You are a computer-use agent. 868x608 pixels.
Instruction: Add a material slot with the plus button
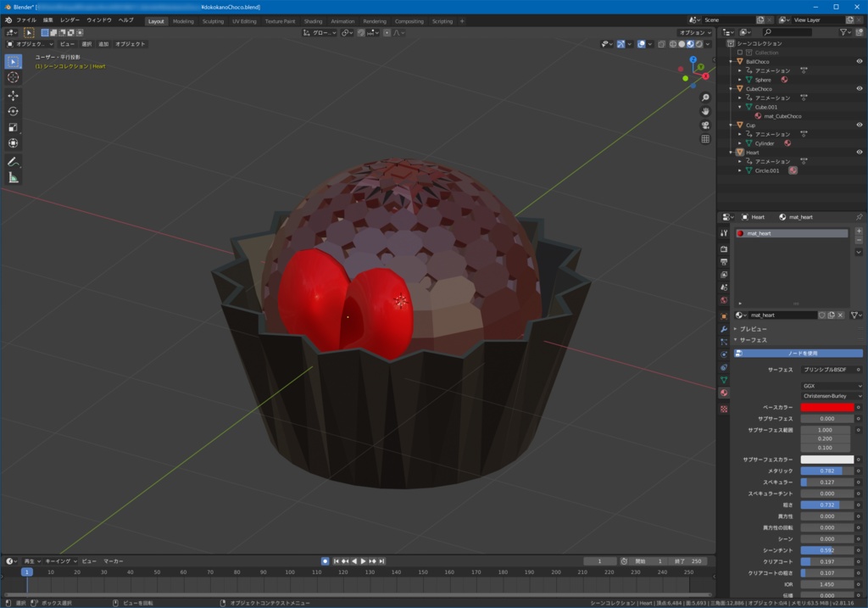point(859,231)
